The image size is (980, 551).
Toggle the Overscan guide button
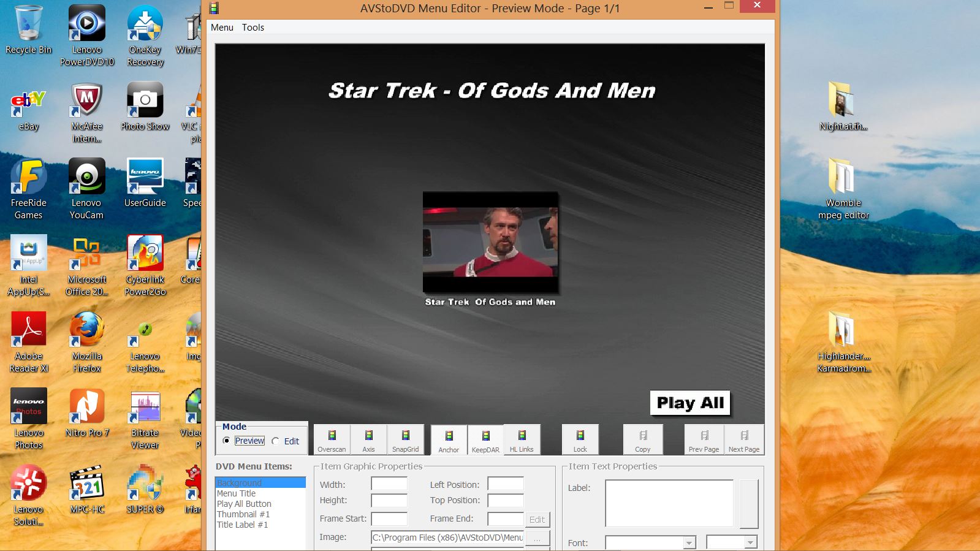pos(332,440)
